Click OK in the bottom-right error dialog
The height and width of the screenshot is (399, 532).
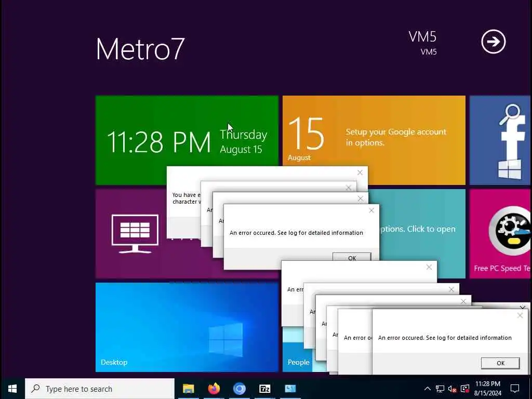click(x=500, y=363)
